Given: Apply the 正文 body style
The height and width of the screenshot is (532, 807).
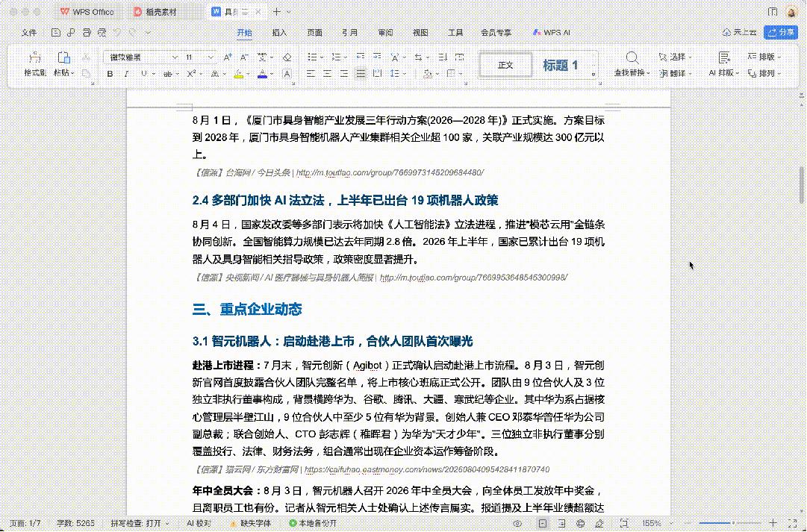Looking at the screenshot, I should 505,66.
